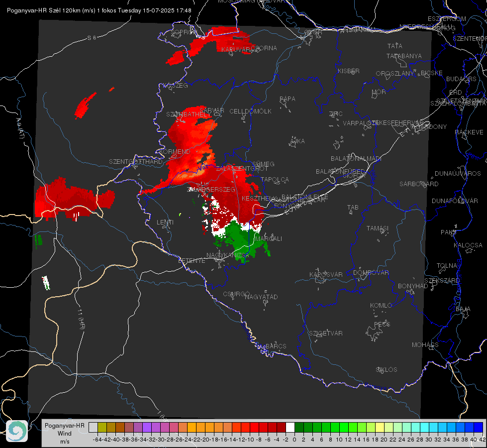Click the SOPRON city label
The image size is (487, 448).
click(x=183, y=32)
